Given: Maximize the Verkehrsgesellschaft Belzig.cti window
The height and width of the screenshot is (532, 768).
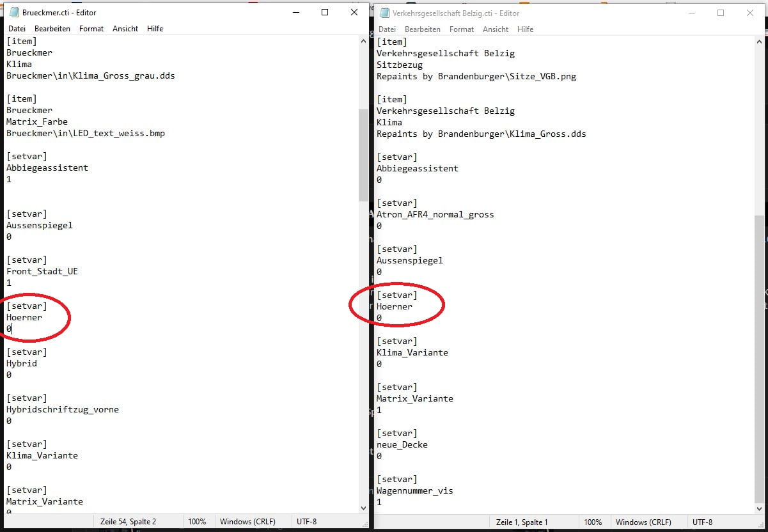Looking at the screenshot, I should (x=721, y=13).
